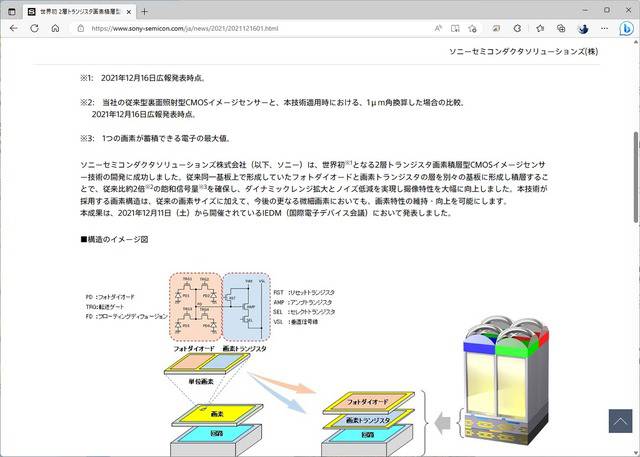This screenshot has width=640, height=457.
Task: Click the ■構造のイメージ図 heading
Action: pyautogui.click(x=114, y=240)
